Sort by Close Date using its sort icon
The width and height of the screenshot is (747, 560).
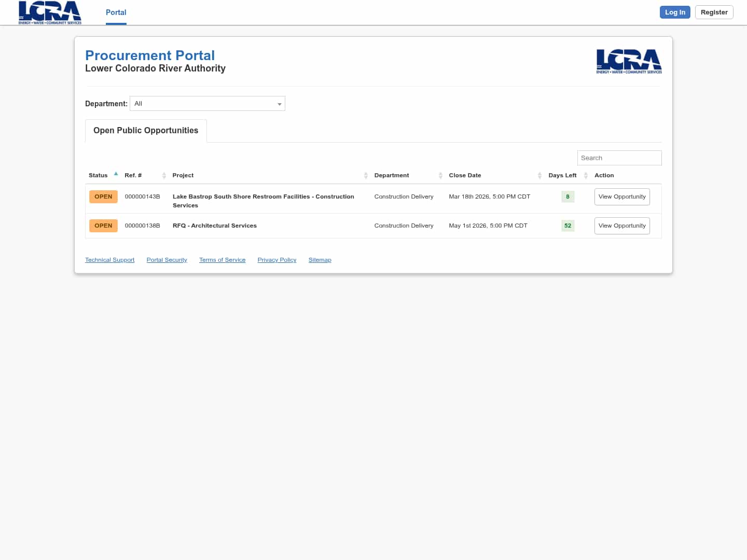pos(539,175)
